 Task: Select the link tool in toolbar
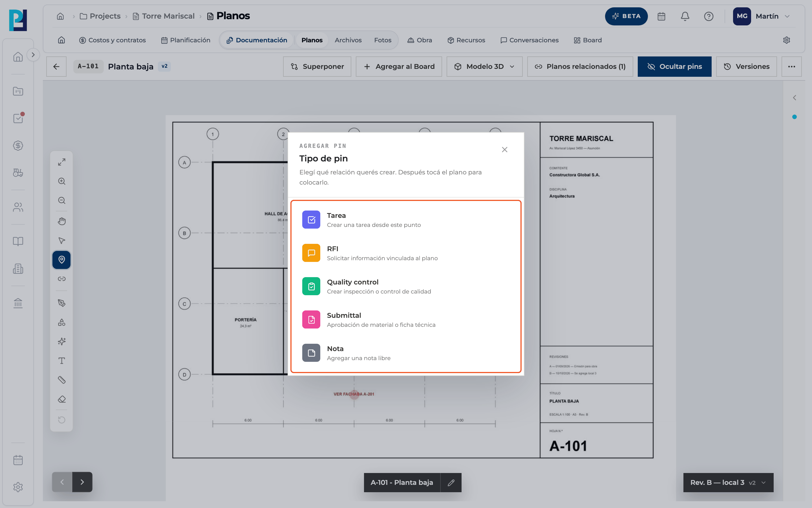[x=61, y=279]
